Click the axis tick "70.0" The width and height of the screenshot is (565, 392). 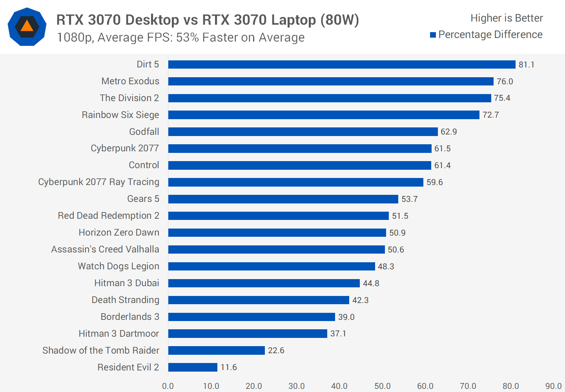tap(468, 386)
